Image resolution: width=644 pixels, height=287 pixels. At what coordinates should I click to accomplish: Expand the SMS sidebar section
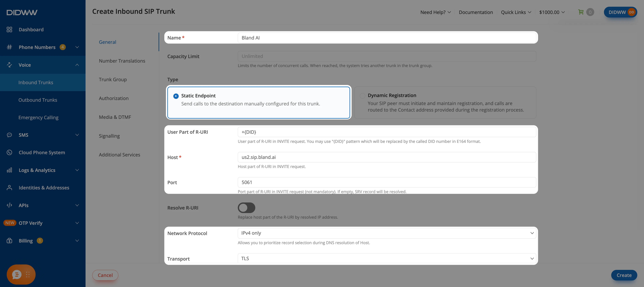[x=77, y=135]
